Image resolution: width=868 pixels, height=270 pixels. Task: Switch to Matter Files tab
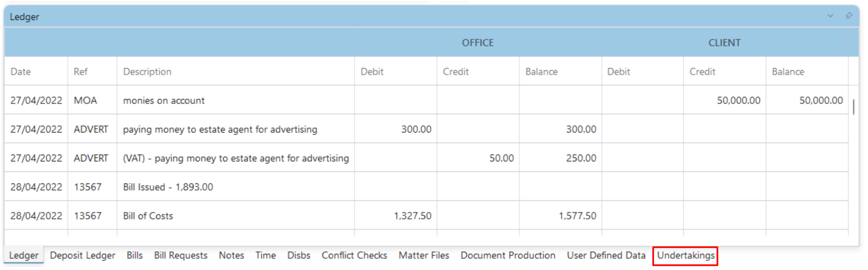(424, 255)
